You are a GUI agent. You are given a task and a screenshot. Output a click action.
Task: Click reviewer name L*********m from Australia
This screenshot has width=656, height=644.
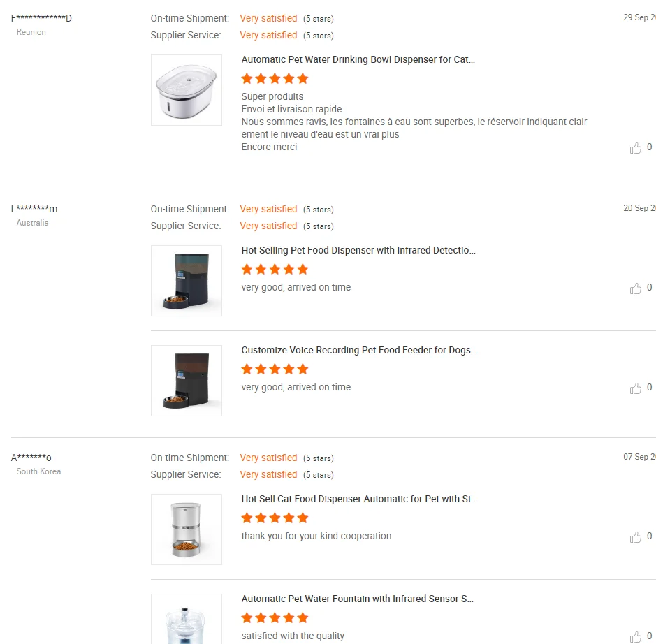coord(34,209)
